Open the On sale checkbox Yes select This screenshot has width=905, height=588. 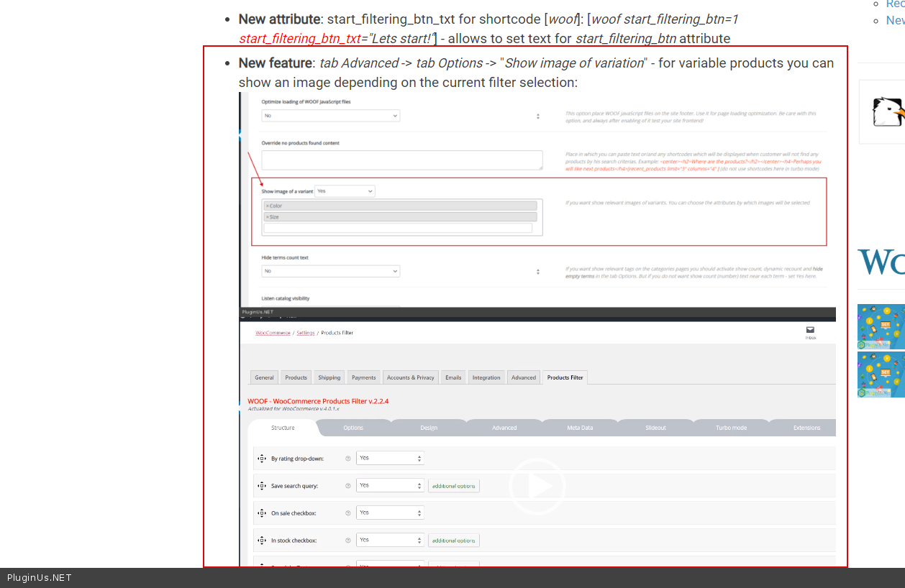[390, 513]
